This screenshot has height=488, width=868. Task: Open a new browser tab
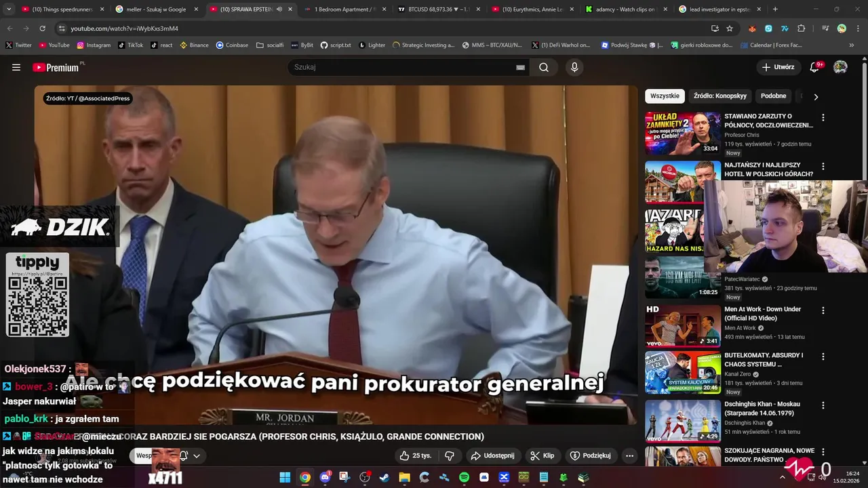[775, 9]
